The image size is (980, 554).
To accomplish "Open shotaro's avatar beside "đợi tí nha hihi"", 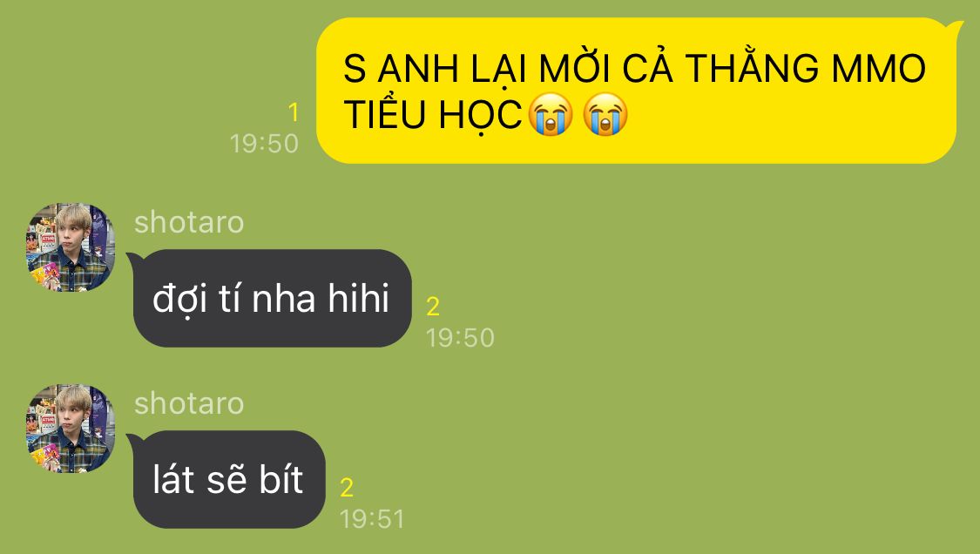I will [70, 247].
